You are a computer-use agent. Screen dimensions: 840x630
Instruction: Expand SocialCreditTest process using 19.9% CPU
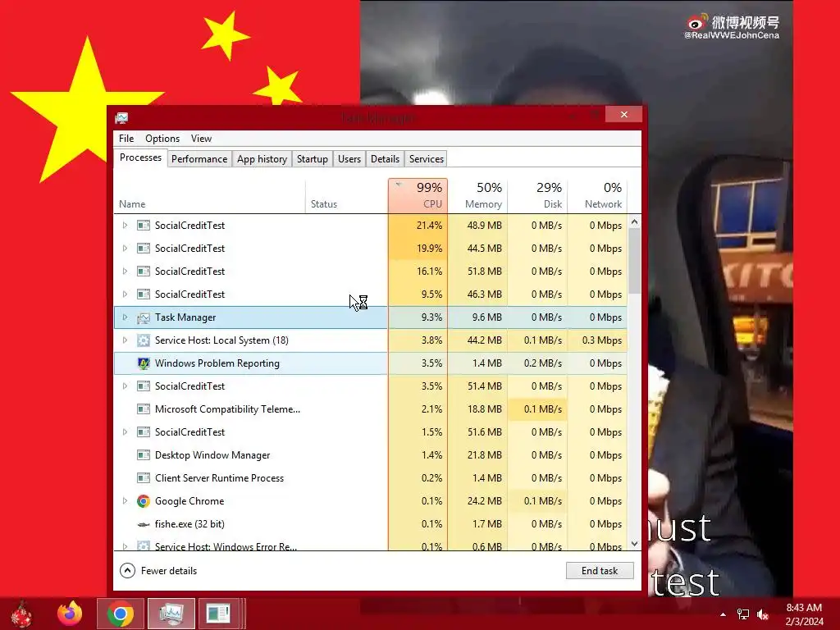125,249
